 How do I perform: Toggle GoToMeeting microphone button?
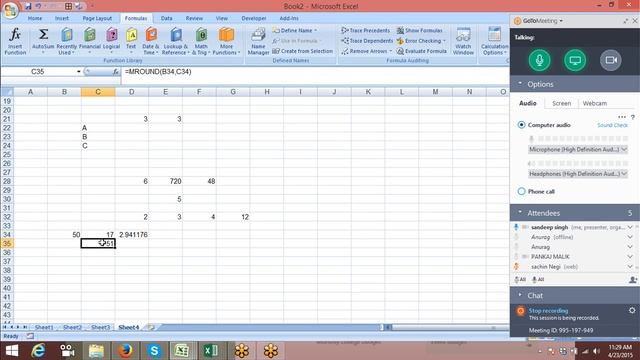coord(539,60)
